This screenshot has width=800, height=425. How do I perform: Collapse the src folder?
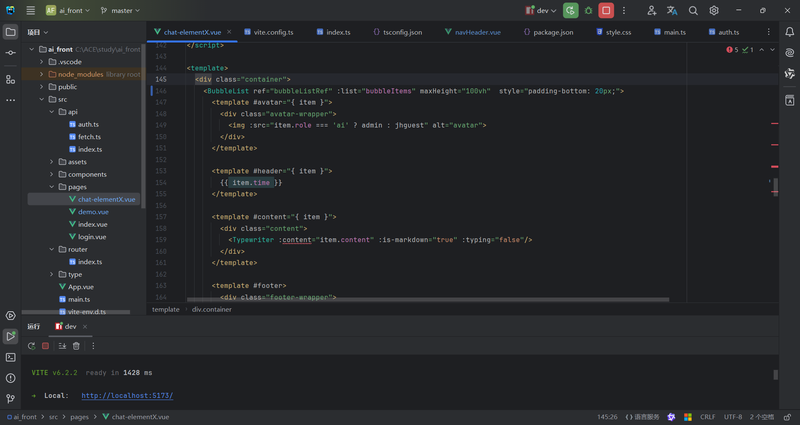pos(42,99)
